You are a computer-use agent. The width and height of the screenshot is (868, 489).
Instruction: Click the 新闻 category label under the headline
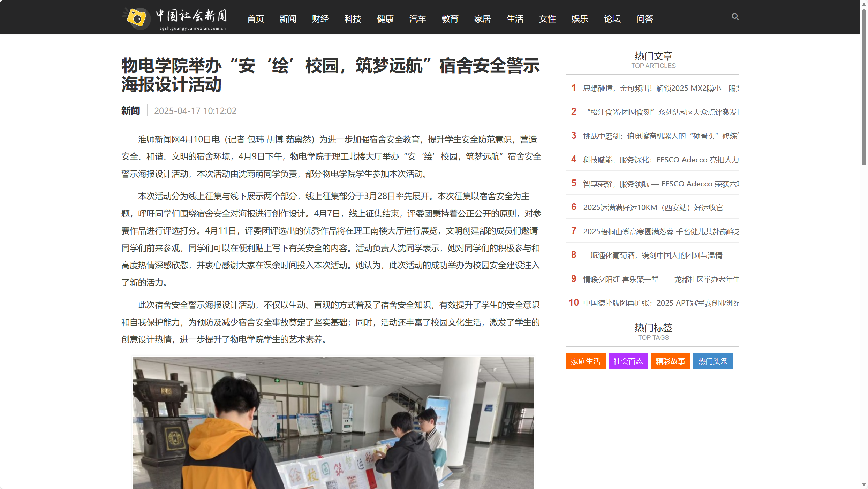[130, 110]
